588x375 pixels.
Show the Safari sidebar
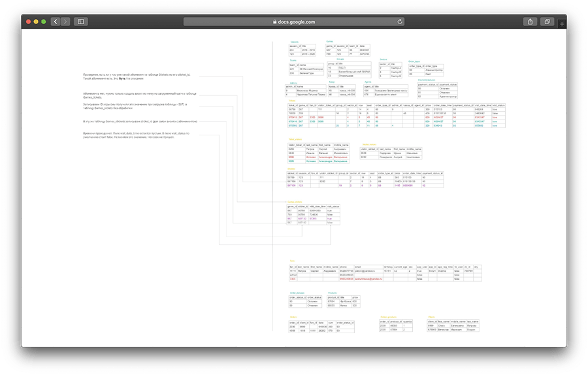[82, 22]
